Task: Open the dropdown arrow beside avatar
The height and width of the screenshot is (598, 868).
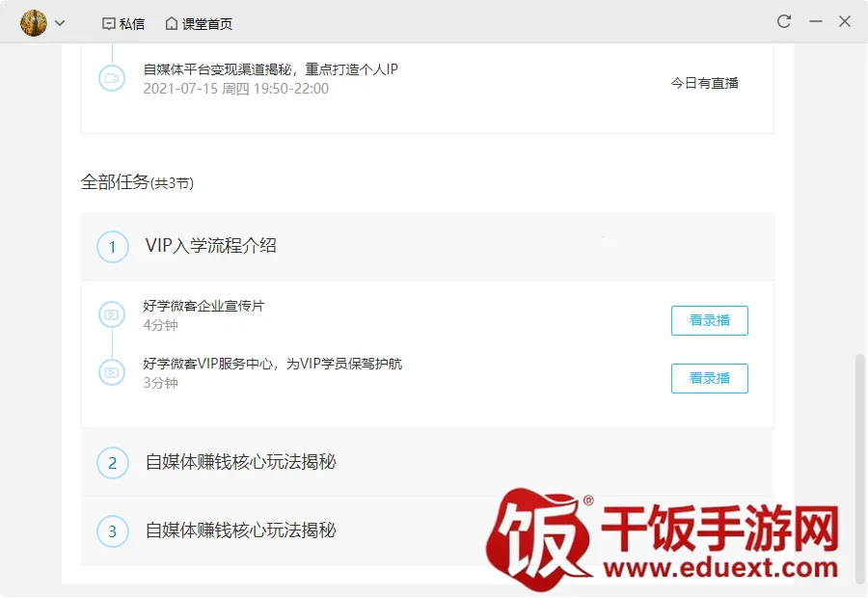Action: pyautogui.click(x=61, y=23)
